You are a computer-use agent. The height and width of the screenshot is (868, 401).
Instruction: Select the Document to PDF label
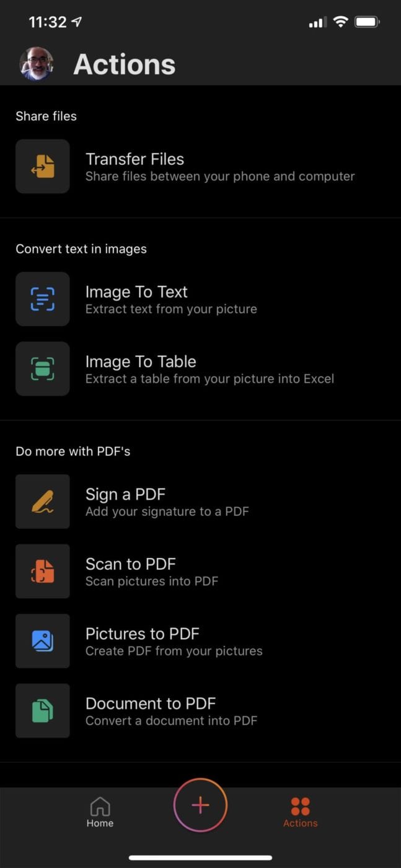pos(151,704)
